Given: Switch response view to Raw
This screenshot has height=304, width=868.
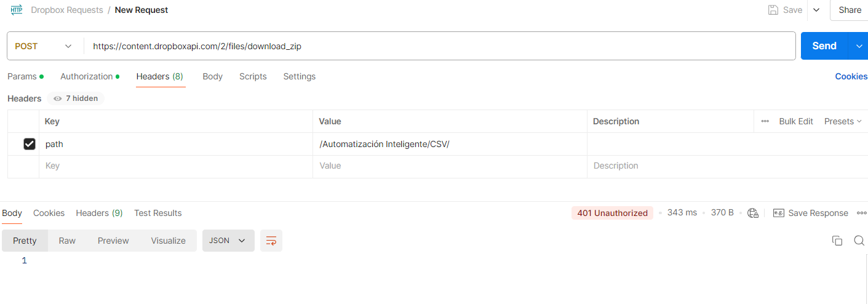Looking at the screenshot, I should (67, 241).
